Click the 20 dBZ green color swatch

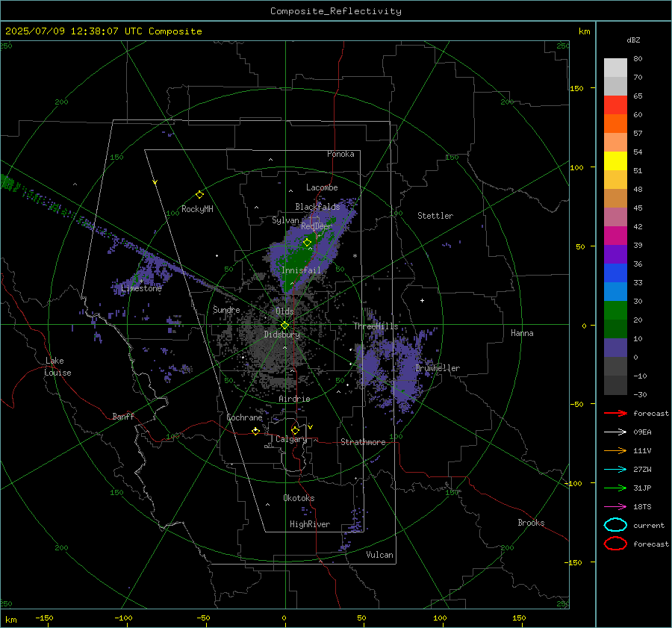(x=615, y=311)
